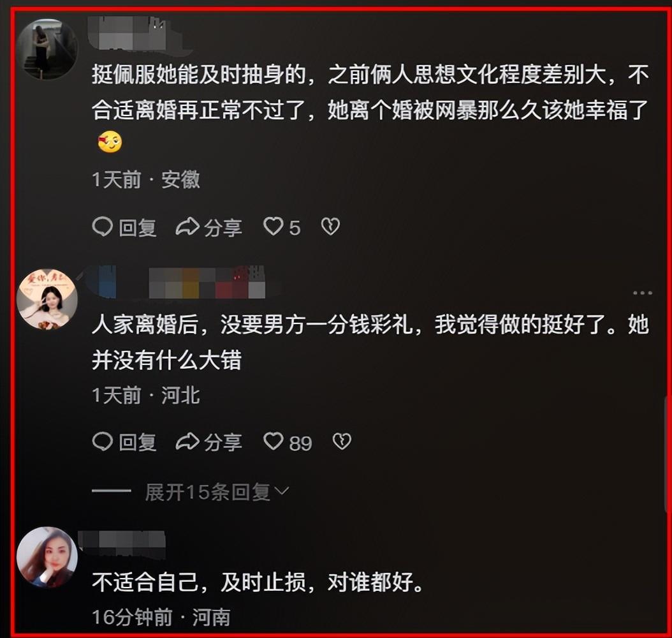Image resolution: width=672 pixels, height=638 pixels.
Task: Like the Hebei comment with 89 likes
Action: 273,441
